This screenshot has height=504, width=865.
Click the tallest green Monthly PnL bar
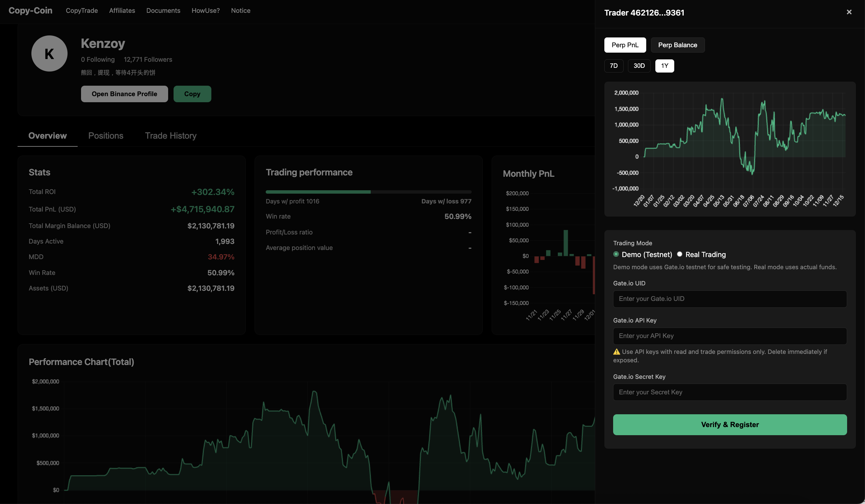pyautogui.click(x=565, y=243)
